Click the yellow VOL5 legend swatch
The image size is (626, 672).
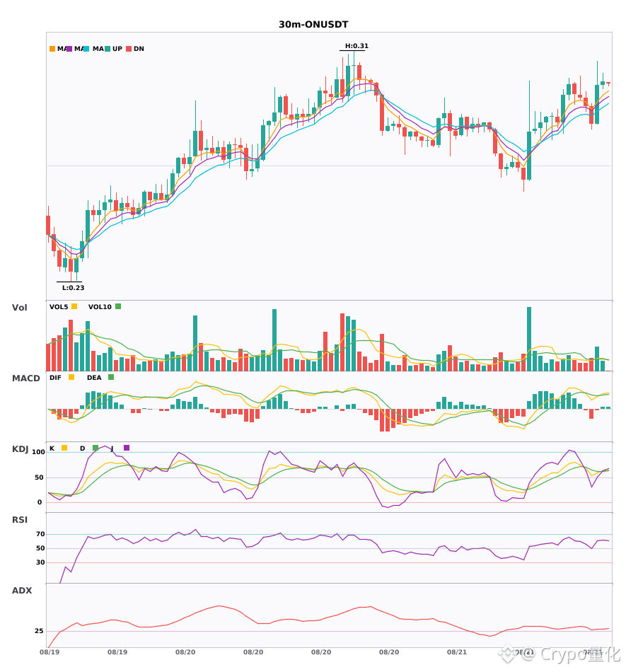click(x=74, y=306)
